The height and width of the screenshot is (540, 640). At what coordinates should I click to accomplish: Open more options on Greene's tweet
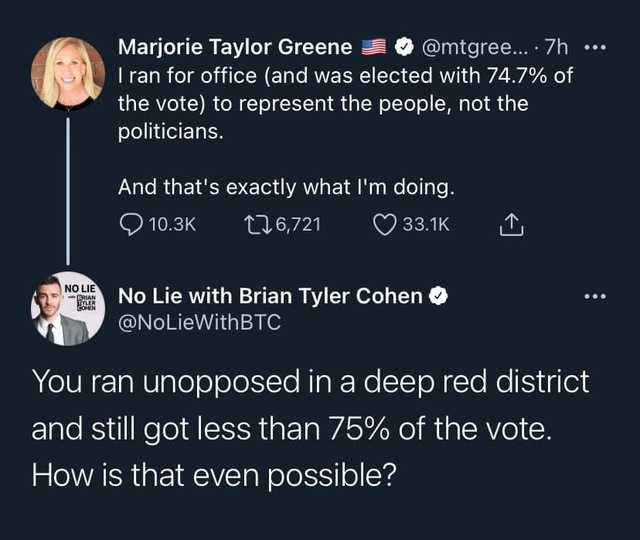click(596, 47)
